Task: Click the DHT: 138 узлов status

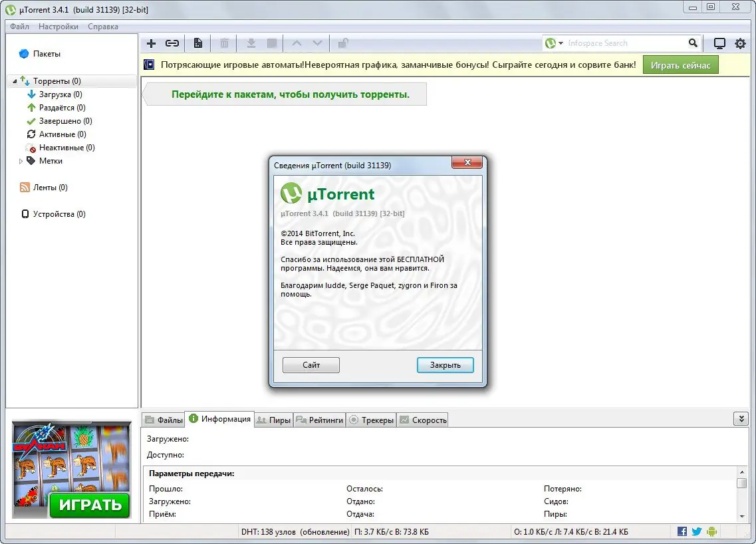Action: tap(295, 531)
